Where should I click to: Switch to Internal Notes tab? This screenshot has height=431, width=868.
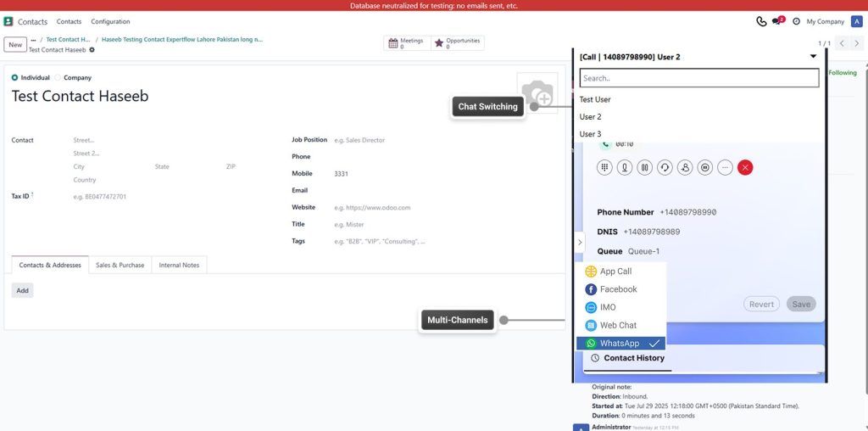tap(179, 265)
